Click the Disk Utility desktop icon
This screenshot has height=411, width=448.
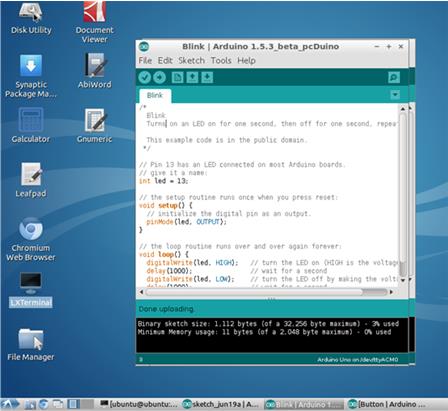click(31, 18)
